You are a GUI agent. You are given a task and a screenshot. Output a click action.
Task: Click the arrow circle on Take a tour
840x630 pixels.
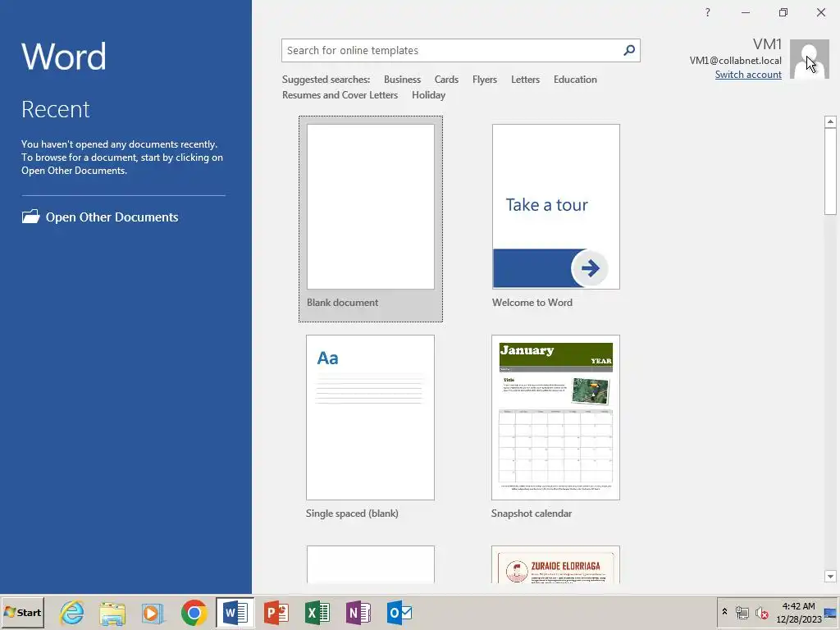[589, 268]
